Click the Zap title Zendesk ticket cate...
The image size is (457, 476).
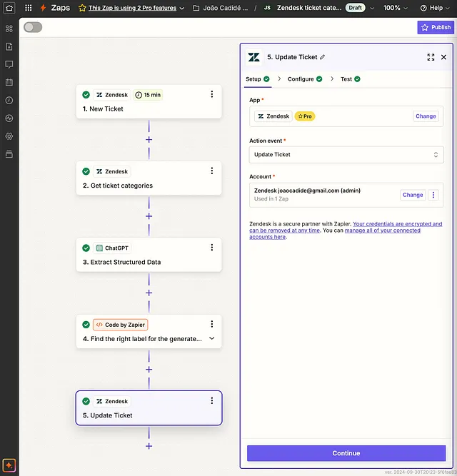pyautogui.click(x=309, y=8)
